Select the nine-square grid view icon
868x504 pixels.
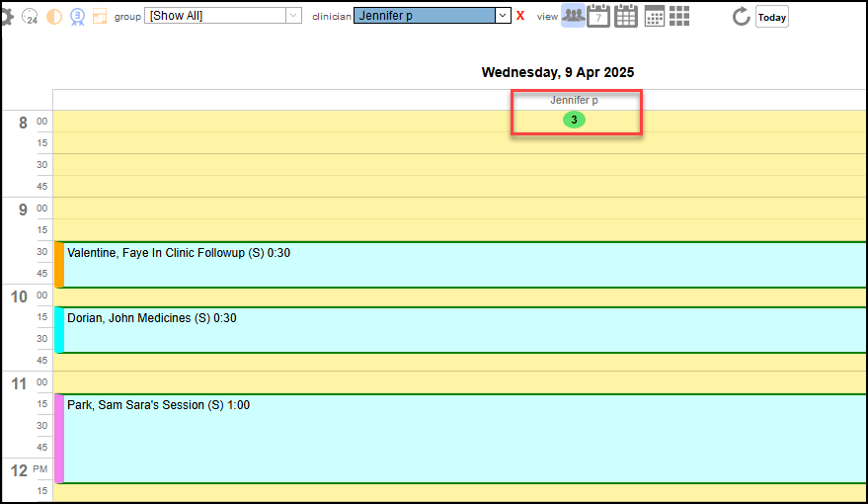pyautogui.click(x=678, y=16)
